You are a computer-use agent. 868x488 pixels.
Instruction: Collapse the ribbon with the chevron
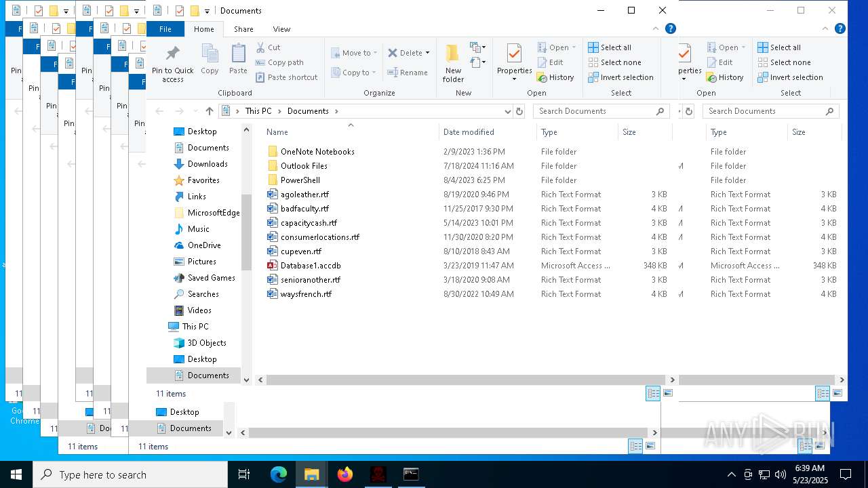pyautogui.click(x=654, y=28)
